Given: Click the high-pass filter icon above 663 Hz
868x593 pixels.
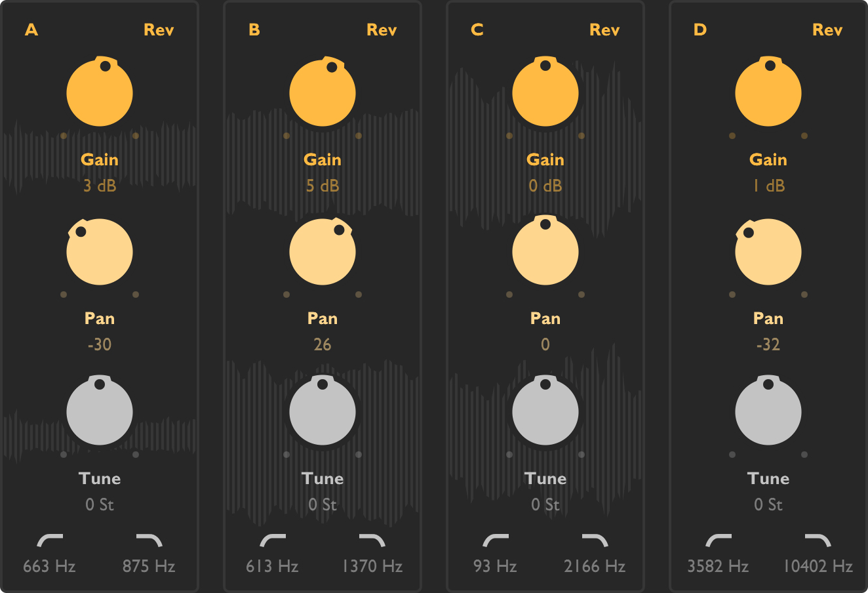Looking at the screenshot, I should pos(50,541).
